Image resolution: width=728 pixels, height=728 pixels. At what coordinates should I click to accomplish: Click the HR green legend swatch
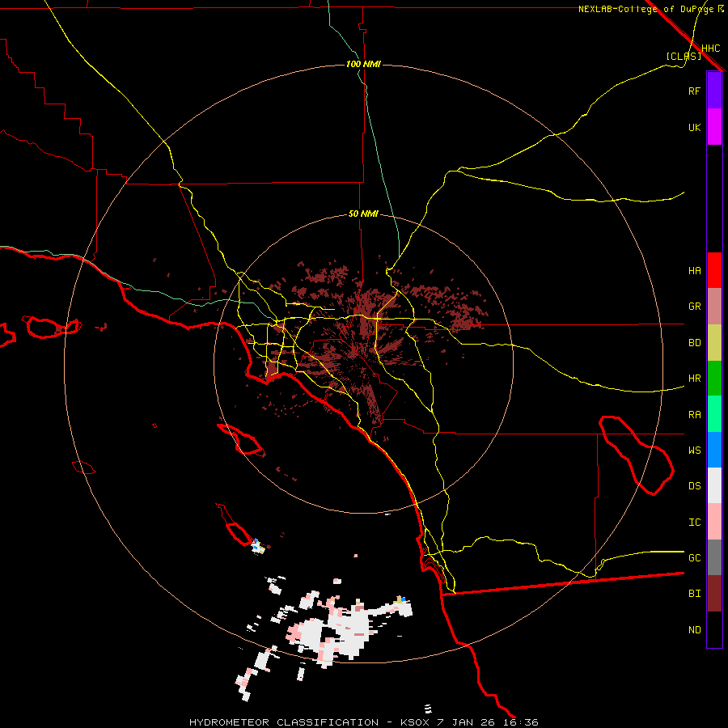(714, 379)
